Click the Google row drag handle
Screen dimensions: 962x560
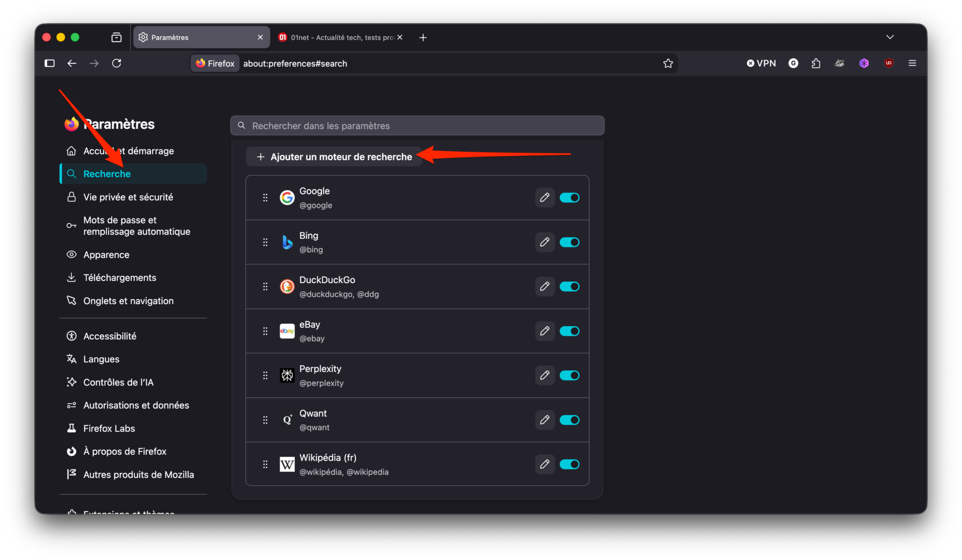click(265, 197)
